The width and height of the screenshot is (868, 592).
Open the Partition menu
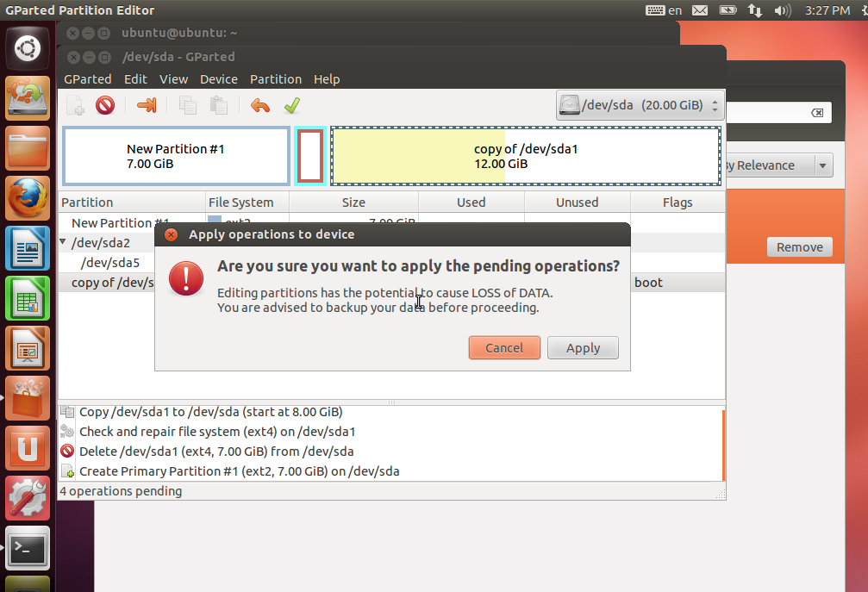pyautogui.click(x=275, y=78)
